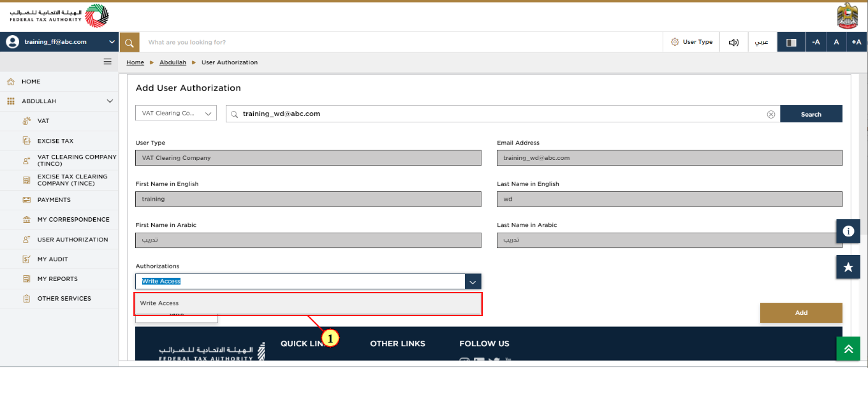Click the UAE emblem icon

[847, 15]
